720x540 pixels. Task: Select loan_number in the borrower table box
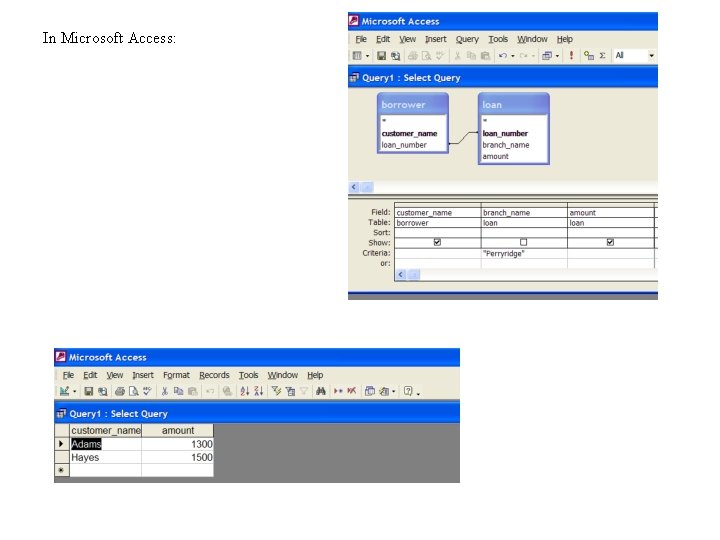[404, 145]
